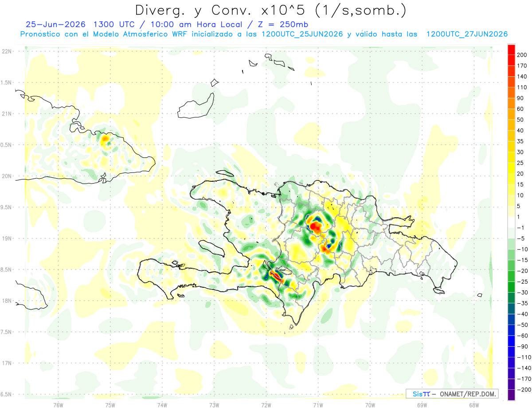Screen dimensions: 532x411
Task: Click the 'Z = 250mb' level text
Action: [284, 24]
